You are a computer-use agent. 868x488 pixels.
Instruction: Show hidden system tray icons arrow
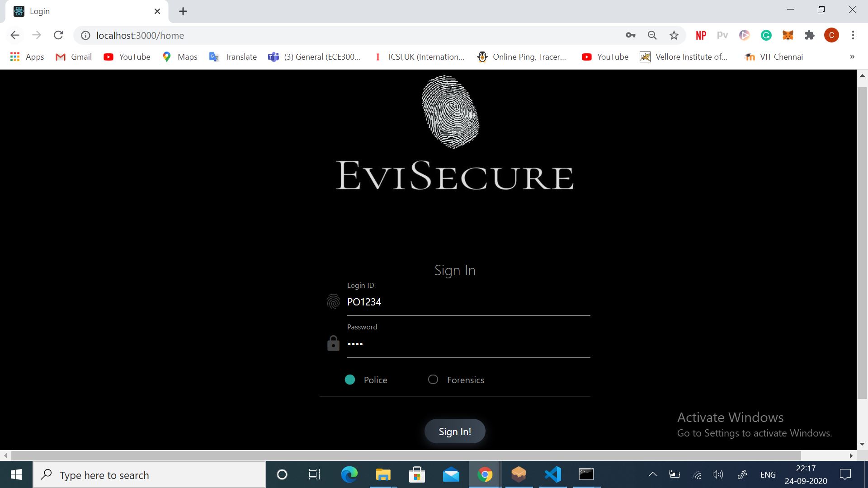[652, 474]
